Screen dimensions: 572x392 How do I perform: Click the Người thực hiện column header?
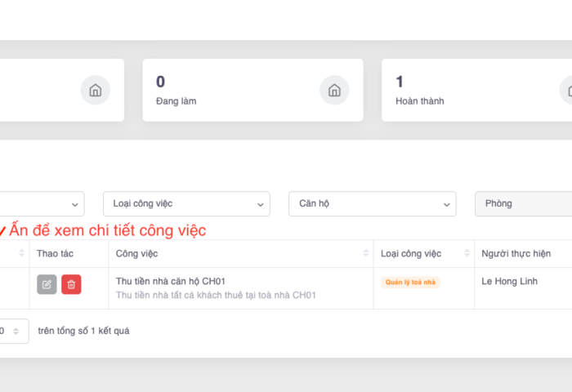pyautogui.click(x=516, y=254)
